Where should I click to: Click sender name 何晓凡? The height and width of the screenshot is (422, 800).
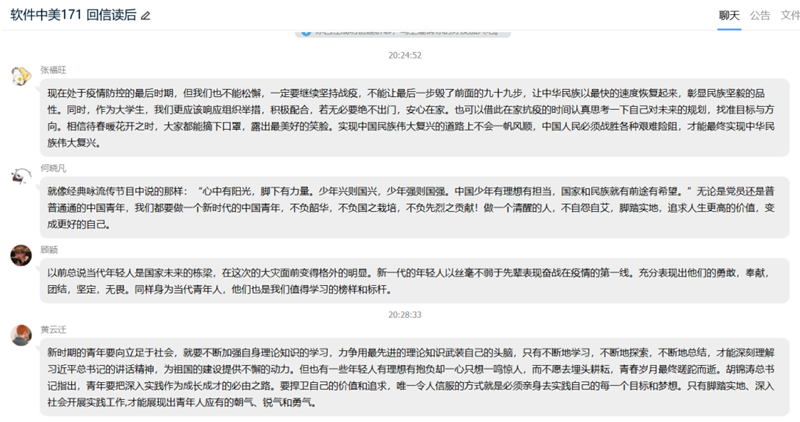(x=54, y=168)
